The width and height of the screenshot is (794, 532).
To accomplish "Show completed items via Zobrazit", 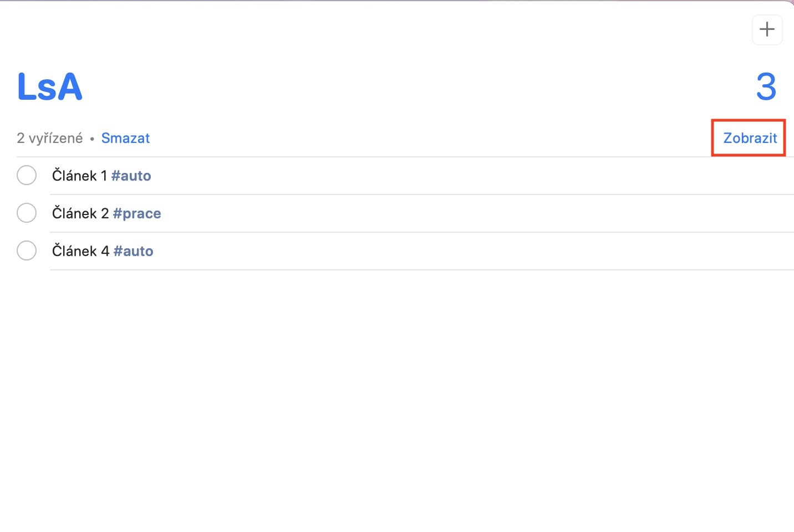I will 750,138.
